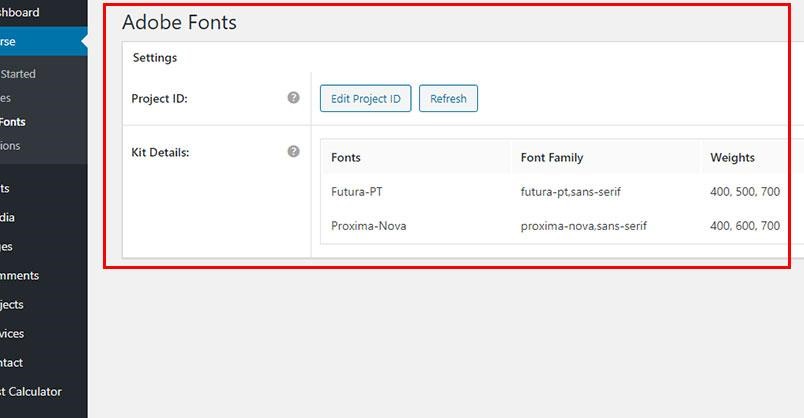Click the Font Family column header
The width and height of the screenshot is (804, 418).
[x=552, y=157]
